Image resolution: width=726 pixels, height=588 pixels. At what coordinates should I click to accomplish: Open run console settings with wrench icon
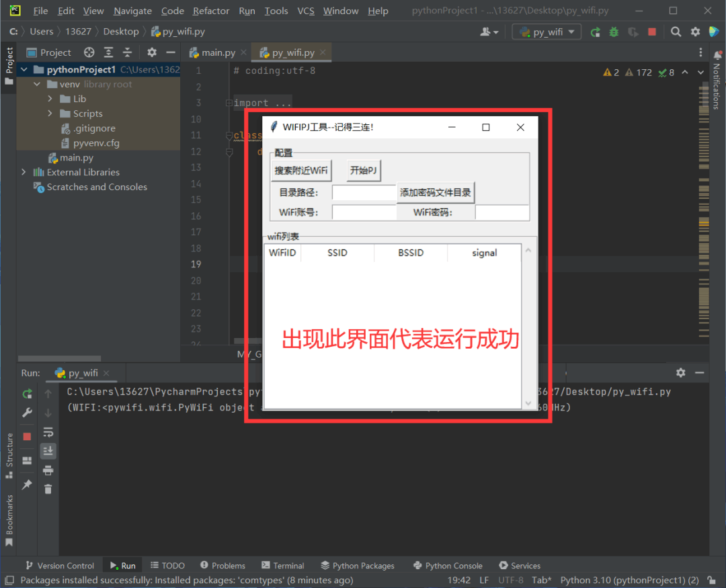click(x=28, y=412)
